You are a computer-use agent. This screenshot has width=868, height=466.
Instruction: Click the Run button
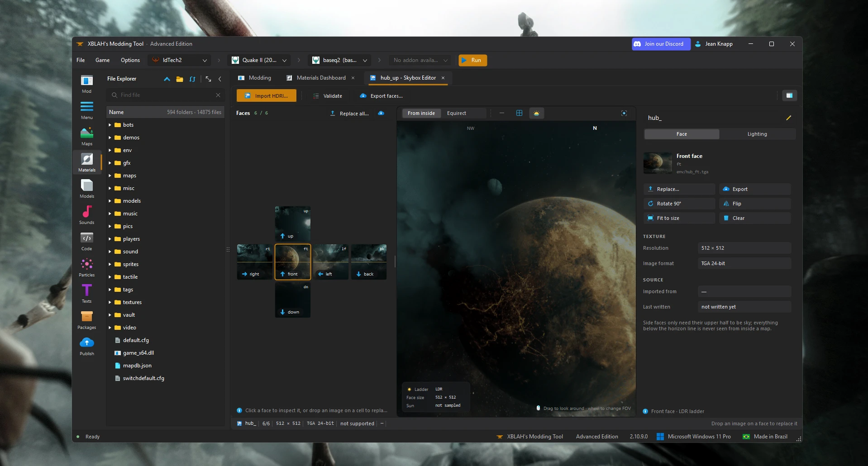point(472,60)
